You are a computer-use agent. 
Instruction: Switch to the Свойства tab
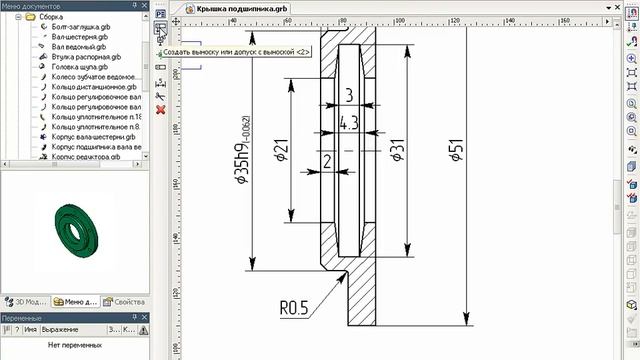[124, 302]
